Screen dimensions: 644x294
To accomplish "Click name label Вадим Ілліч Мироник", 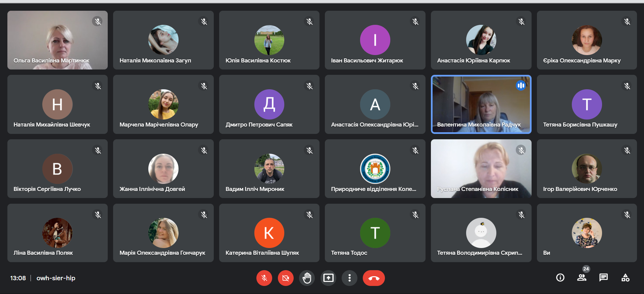I will [255, 189].
